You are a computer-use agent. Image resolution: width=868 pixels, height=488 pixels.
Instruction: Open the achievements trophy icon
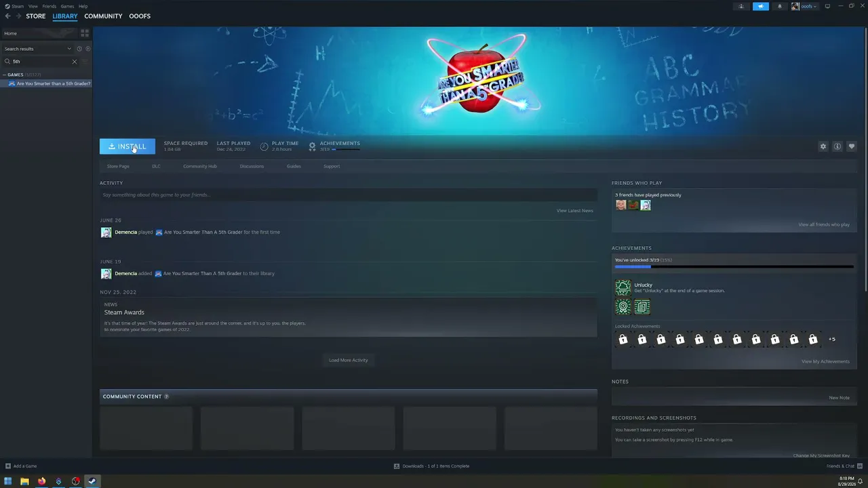coord(312,146)
